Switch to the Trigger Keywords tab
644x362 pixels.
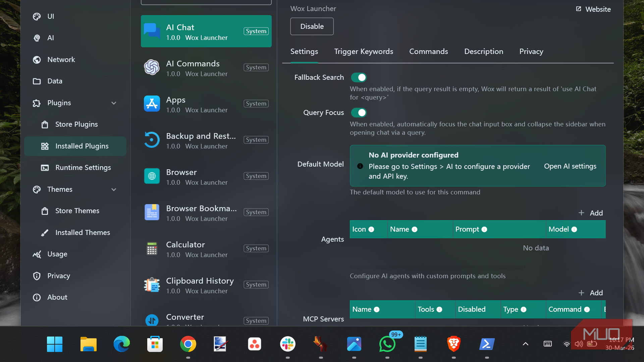(364, 51)
